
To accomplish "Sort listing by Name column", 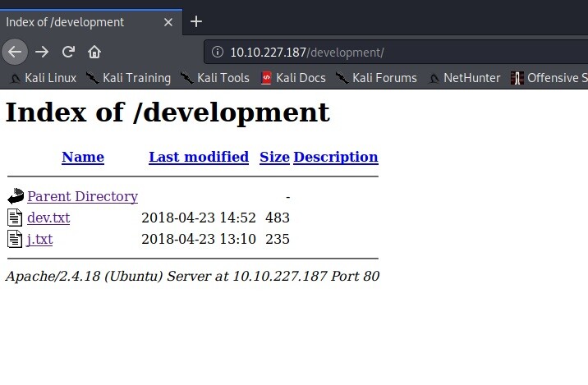I will point(83,157).
